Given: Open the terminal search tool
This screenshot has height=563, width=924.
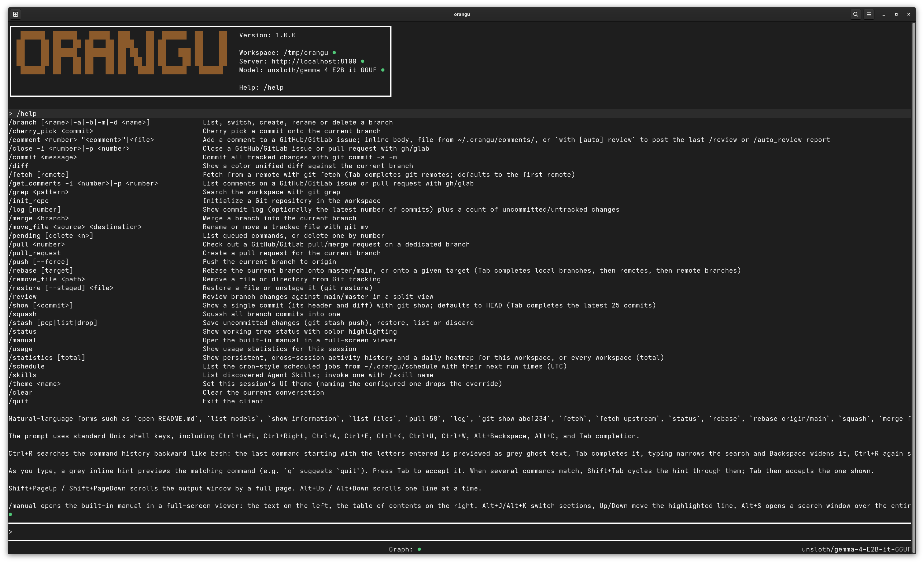Looking at the screenshot, I should click(x=855, y=14).
